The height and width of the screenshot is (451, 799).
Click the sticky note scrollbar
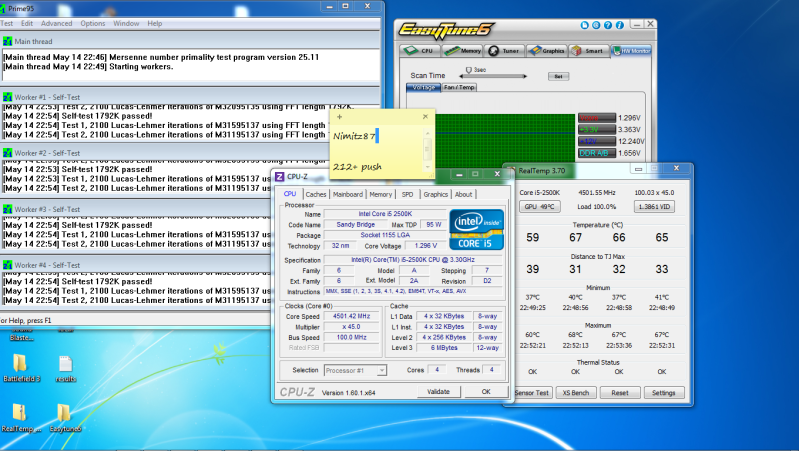tap(428, 150)
